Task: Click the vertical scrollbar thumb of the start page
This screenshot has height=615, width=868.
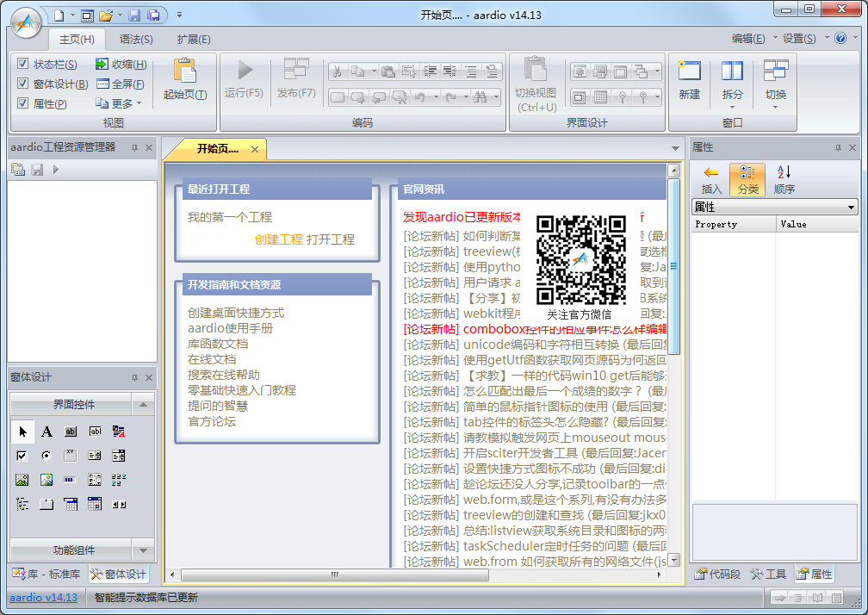Action: [x=673, y=266]
